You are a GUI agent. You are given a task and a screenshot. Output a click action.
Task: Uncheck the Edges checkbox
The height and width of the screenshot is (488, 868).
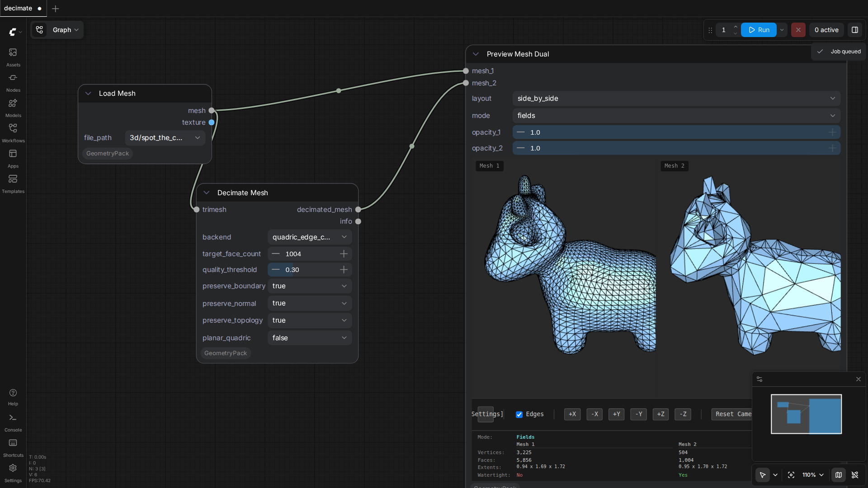(x=519, y=414)
